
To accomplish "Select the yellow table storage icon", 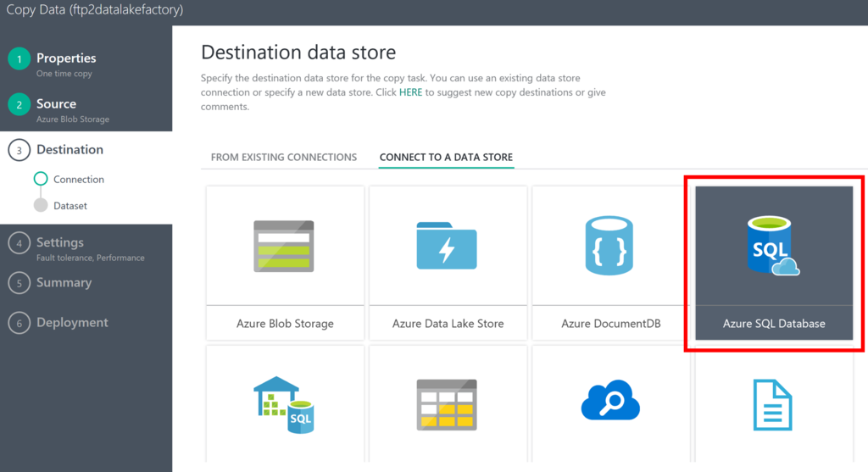I will [x=447, y=405].
